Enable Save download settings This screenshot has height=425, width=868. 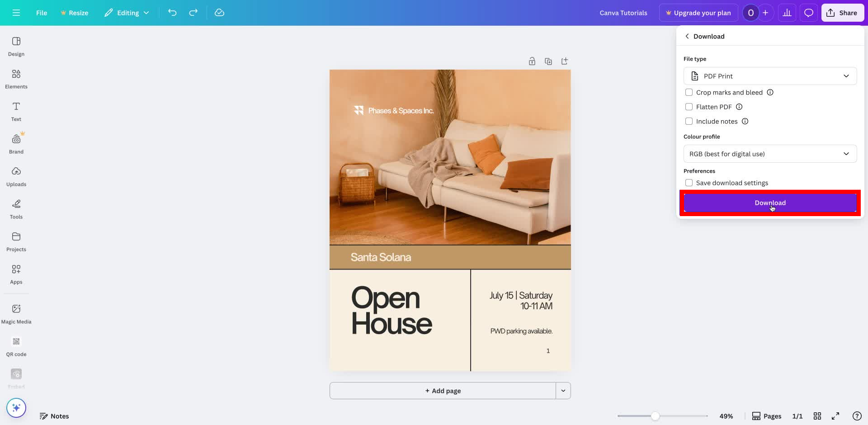point(689,183)
